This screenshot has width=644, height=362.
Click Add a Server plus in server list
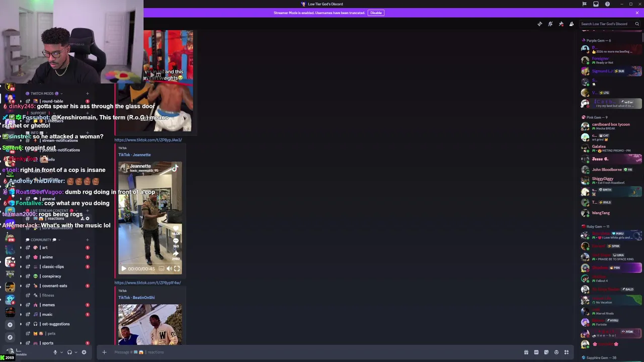point(10,325)
